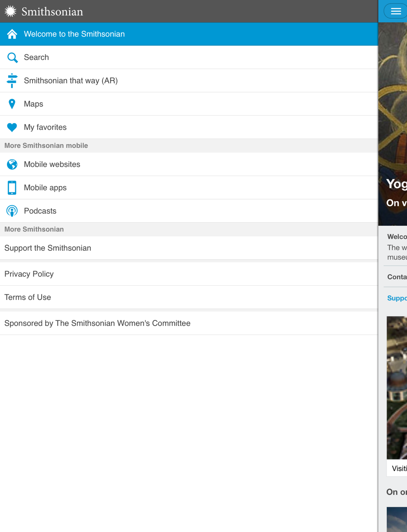Click the heart favorites icon
Screen dimensions: 407x532
click(12, 127)
